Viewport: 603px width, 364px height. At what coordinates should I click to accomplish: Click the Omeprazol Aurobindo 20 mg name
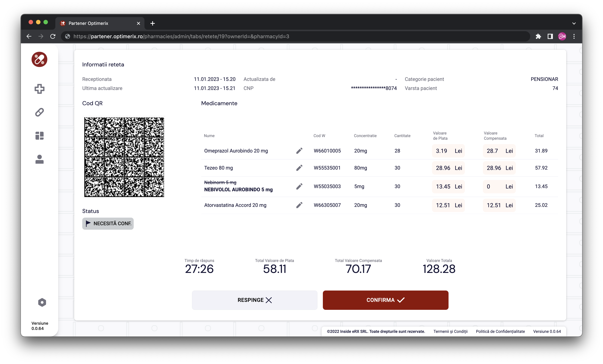[x=236, y=151]
